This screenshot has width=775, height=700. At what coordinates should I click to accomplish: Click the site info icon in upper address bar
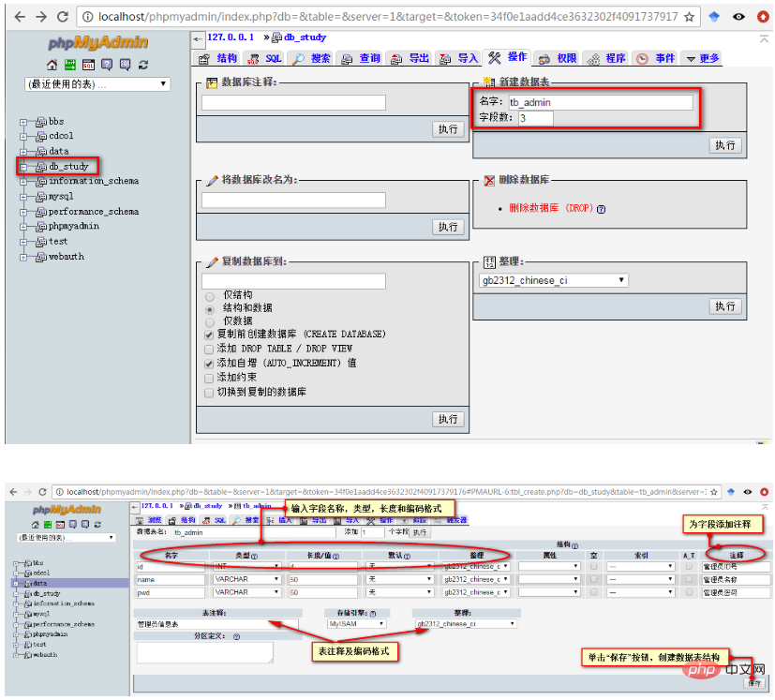pyautogui.click(x=87, y=17)
